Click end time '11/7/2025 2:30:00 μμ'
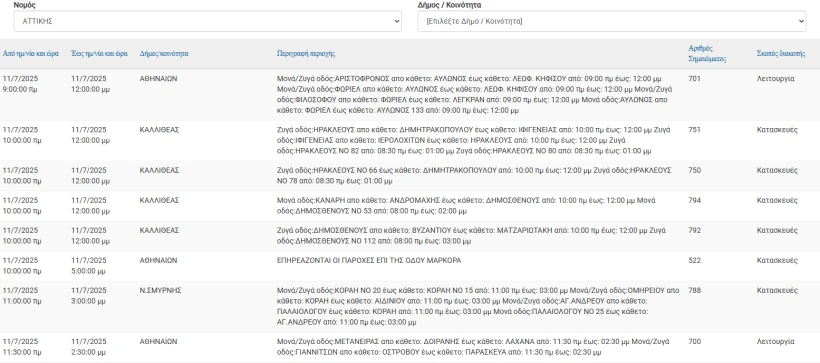 pos(90,347)
